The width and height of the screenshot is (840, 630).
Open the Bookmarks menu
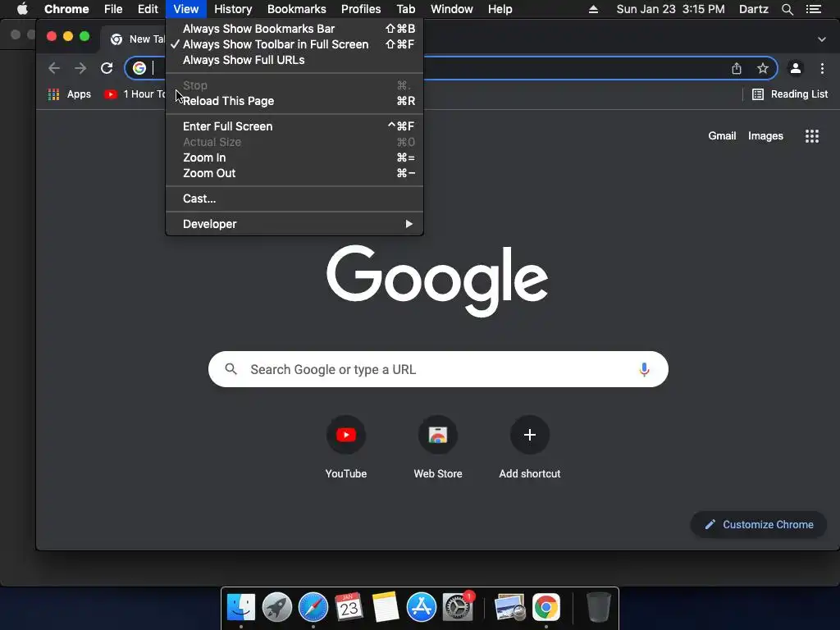point(297,9)
